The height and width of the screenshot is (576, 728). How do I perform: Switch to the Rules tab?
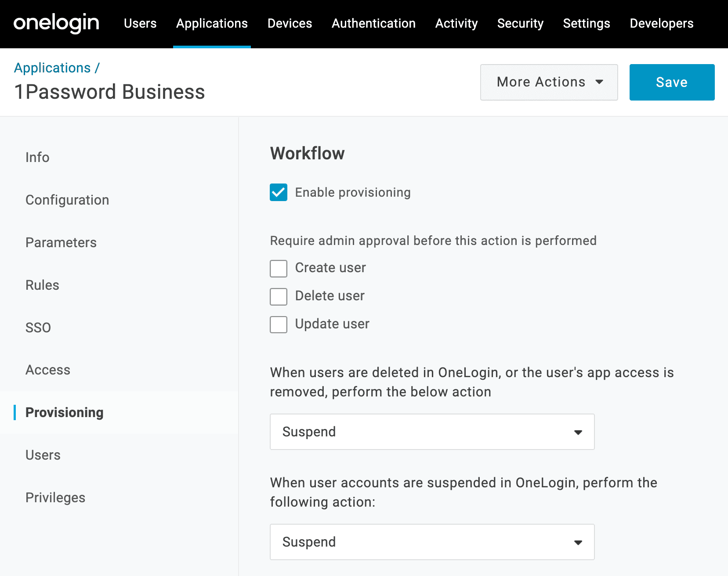click(x=42, y=285)
